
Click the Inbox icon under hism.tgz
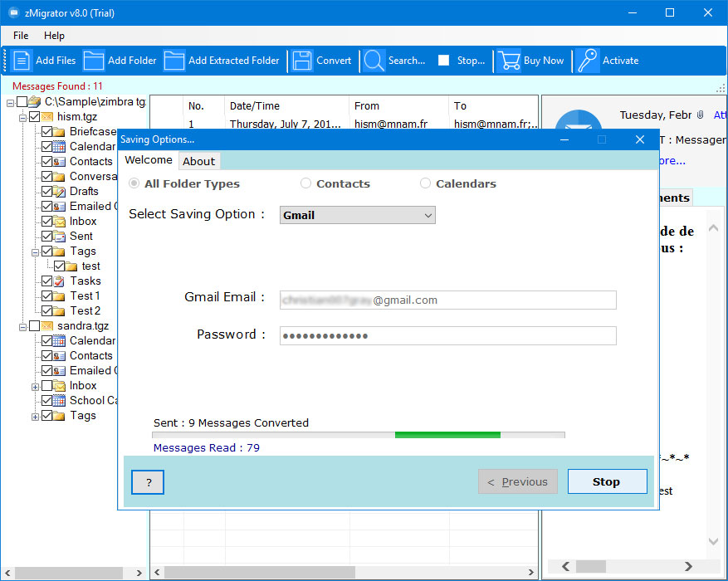59,222
